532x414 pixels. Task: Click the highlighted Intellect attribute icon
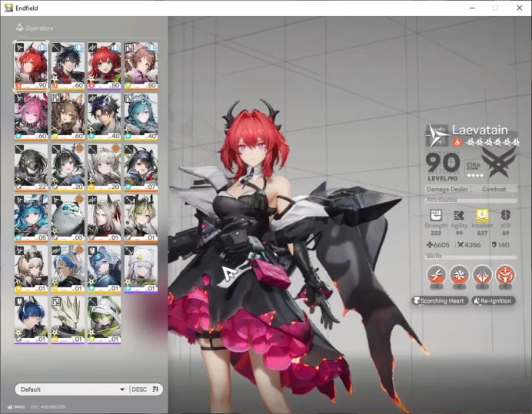pos(482,215)
